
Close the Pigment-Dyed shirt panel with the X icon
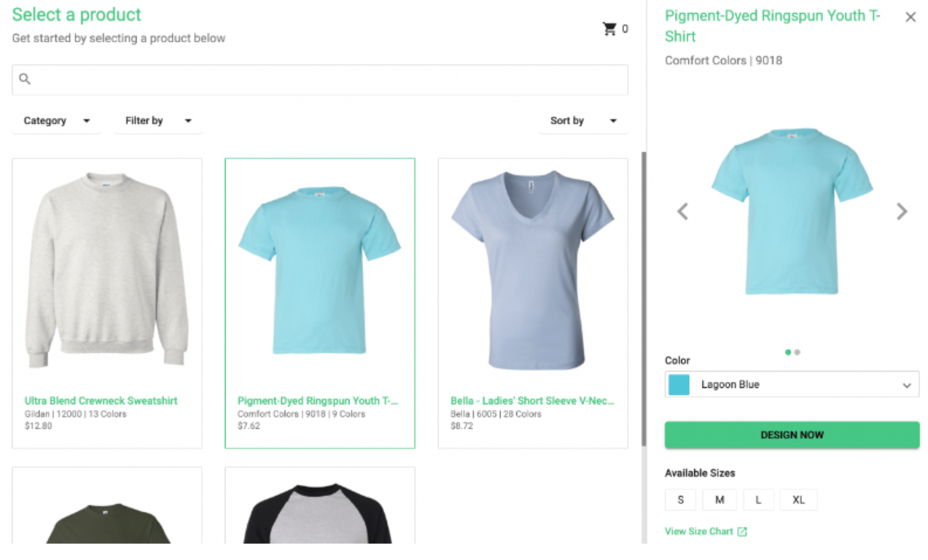pyautogui.click(x=910, y=16)
